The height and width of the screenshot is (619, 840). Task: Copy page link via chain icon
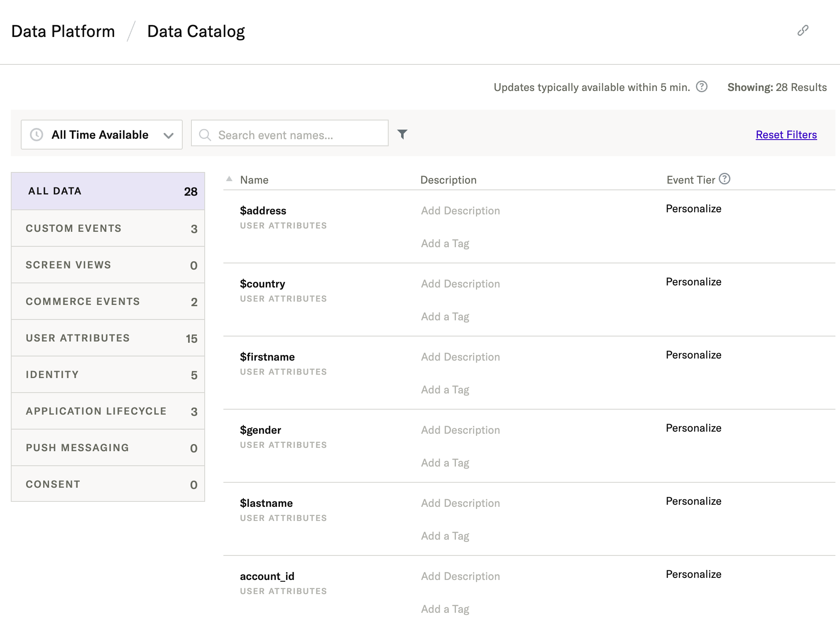tap(803, 30)
